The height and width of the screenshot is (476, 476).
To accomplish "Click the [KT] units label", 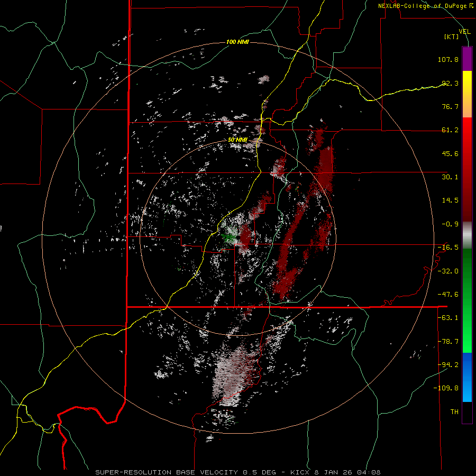I will coord(452,36).
